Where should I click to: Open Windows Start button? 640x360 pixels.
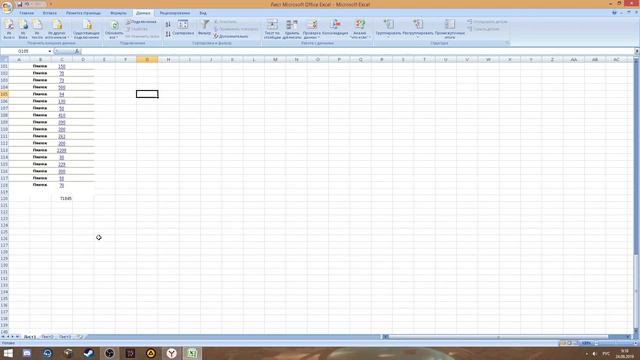coord(8,353)
